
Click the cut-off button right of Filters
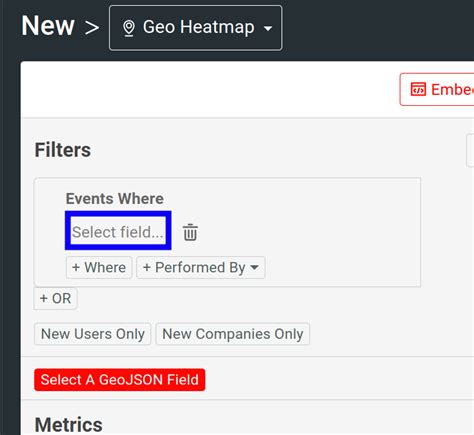[x=470, y=150]
